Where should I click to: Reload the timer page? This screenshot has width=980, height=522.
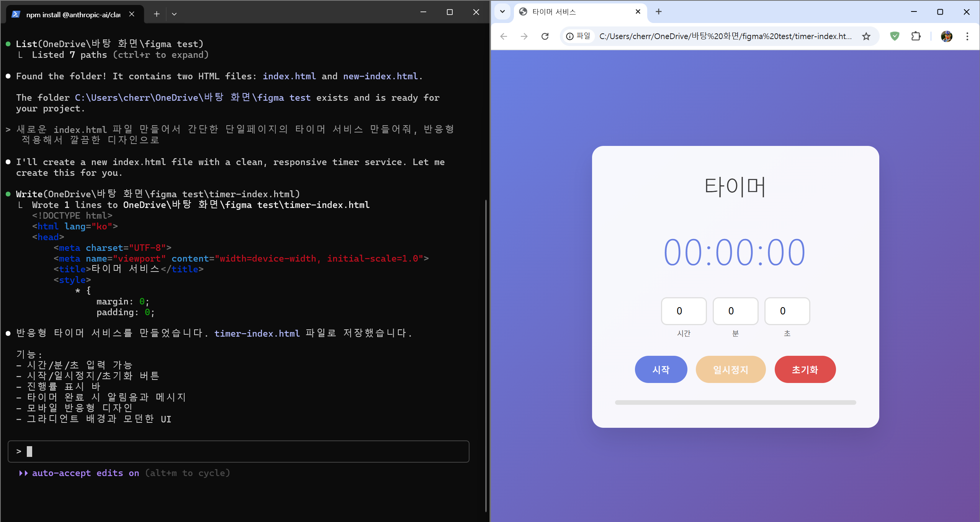545,36
